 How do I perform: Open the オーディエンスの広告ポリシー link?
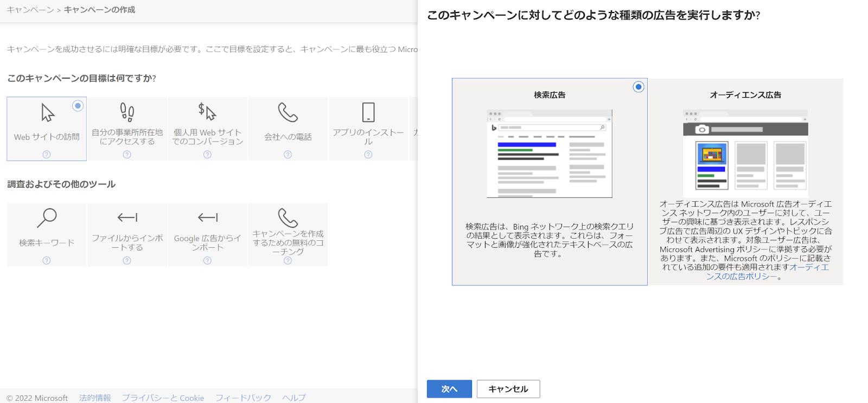tap(767, 272)
